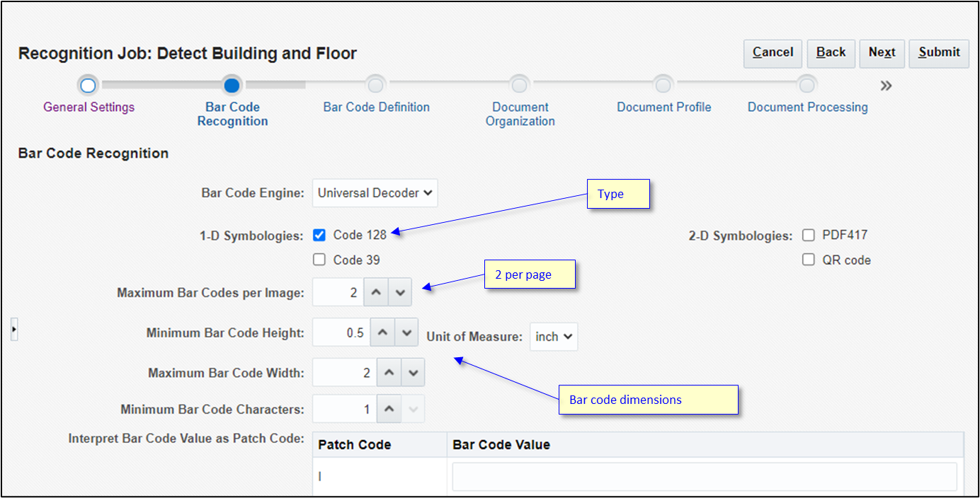Open the Bar Code Engine dropdown
Screen dimensions: 980x498
click(x=375, y=192)
